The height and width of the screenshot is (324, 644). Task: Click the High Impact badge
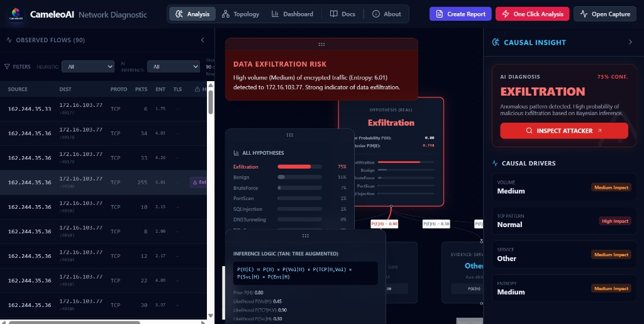click(x=615, y=221)
